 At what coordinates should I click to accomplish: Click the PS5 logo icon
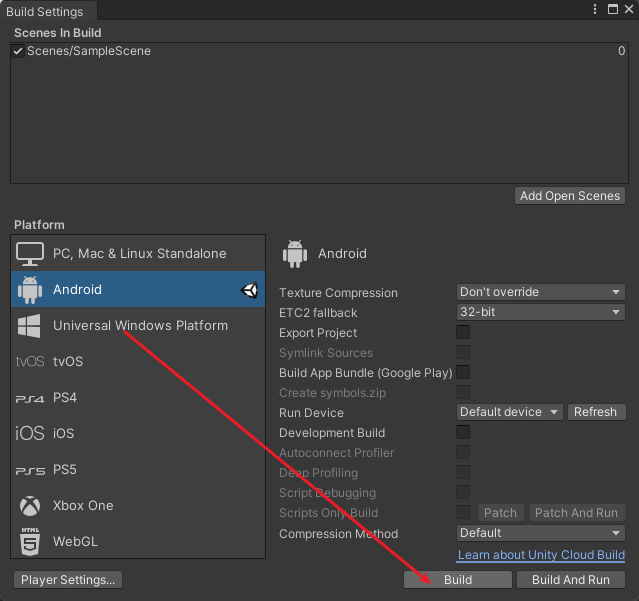[x=30, y=471]
